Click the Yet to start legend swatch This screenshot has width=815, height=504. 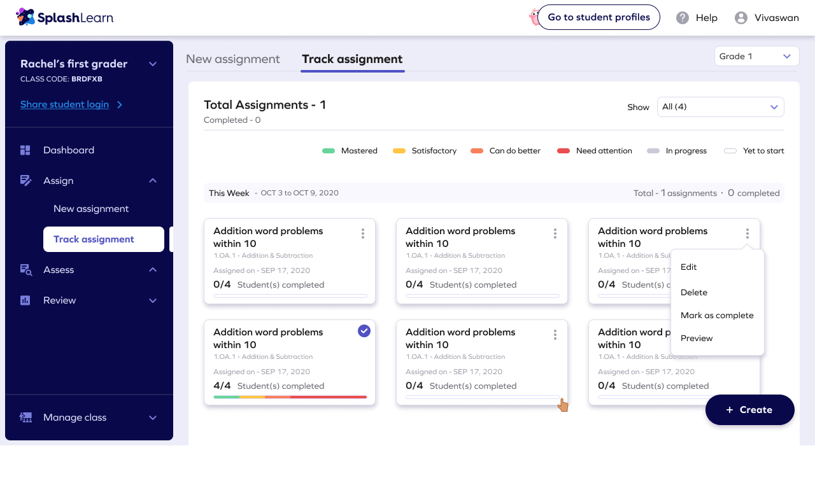[x=730, y=151]
